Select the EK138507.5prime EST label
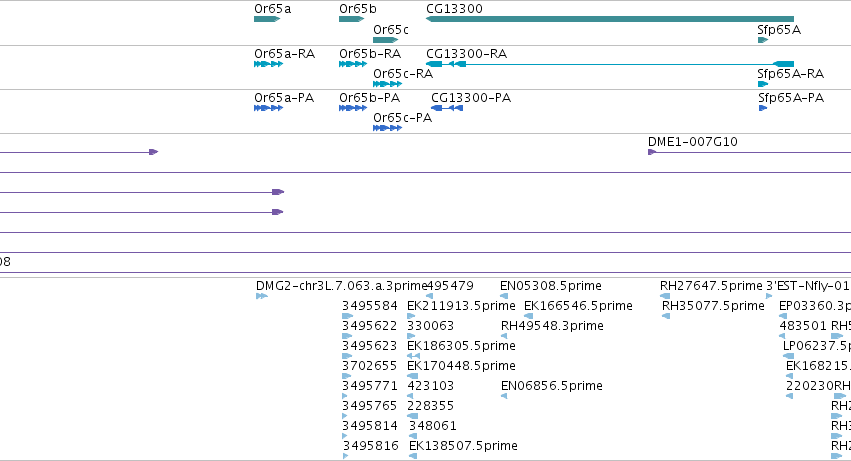Image resolution: width=851 pixels, height=461 pixels. pos(463,446)
